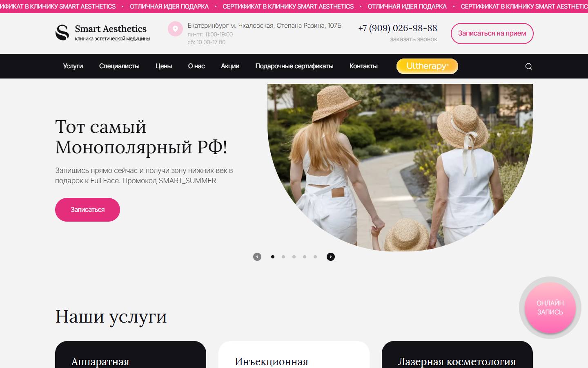This screenshot has width=588, height=368.
Task: Click the Ultherapy gold badge
Action: (427, 66)
